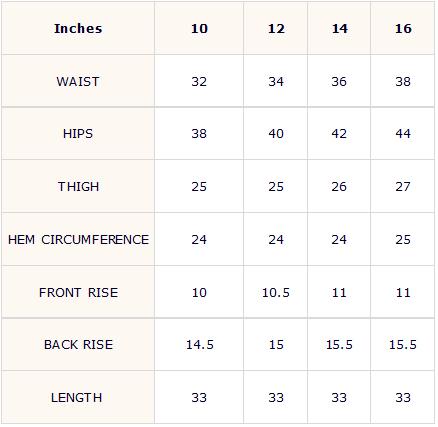Click the HEM CIRCUMFERENCE row label
The width and height of the screenshot is (438, 427).
78,240
